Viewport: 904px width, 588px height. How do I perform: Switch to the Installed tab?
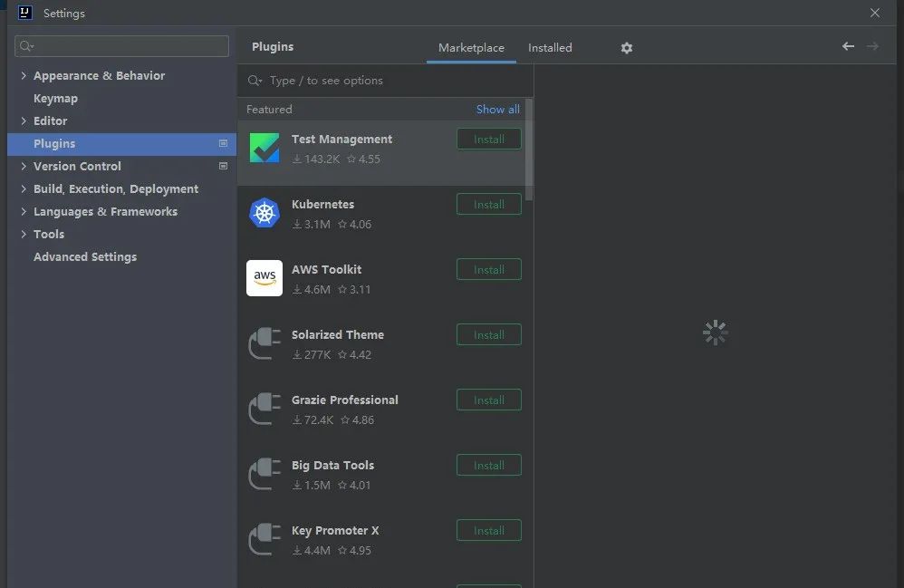click(x=550, y=48)
